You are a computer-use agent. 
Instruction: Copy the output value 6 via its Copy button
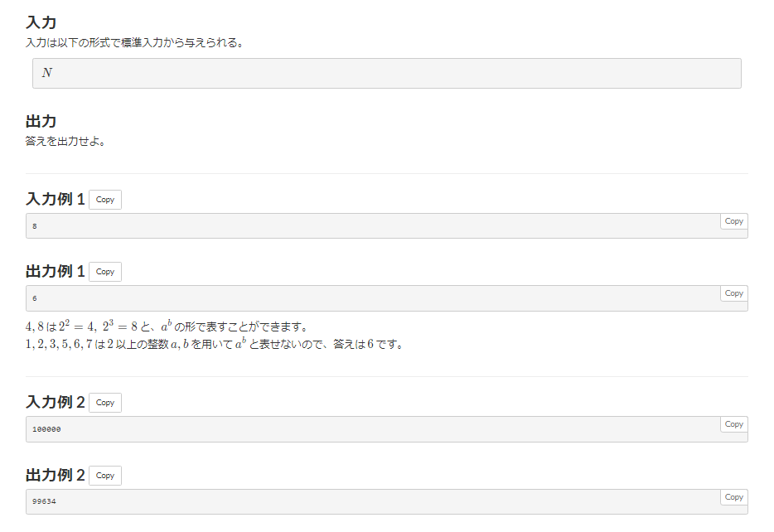point(733,293)
